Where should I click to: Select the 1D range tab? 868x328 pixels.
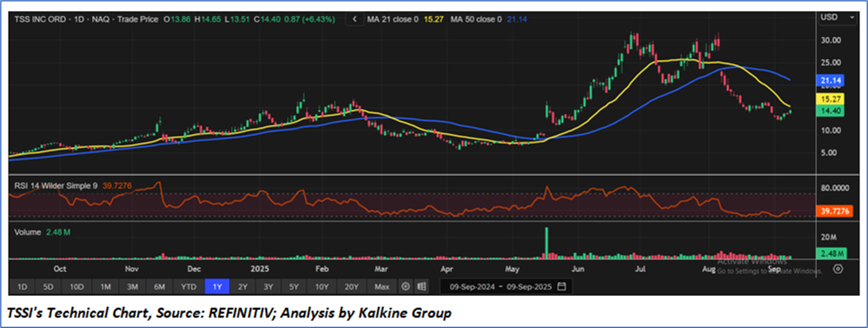(x=22, y=286)
